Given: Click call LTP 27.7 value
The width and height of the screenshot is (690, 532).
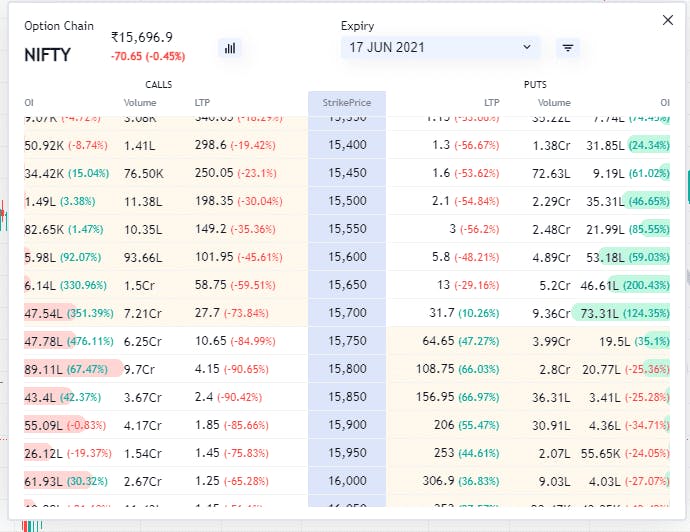Looking at the screenshot, I should 207,313.
